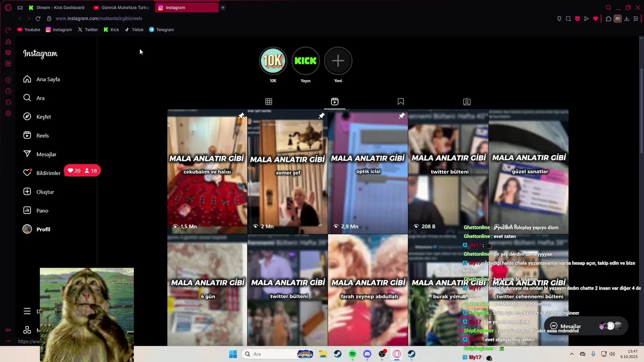Open browser extensions cube icon
644x362 pixels.
[x=608, y=19]
